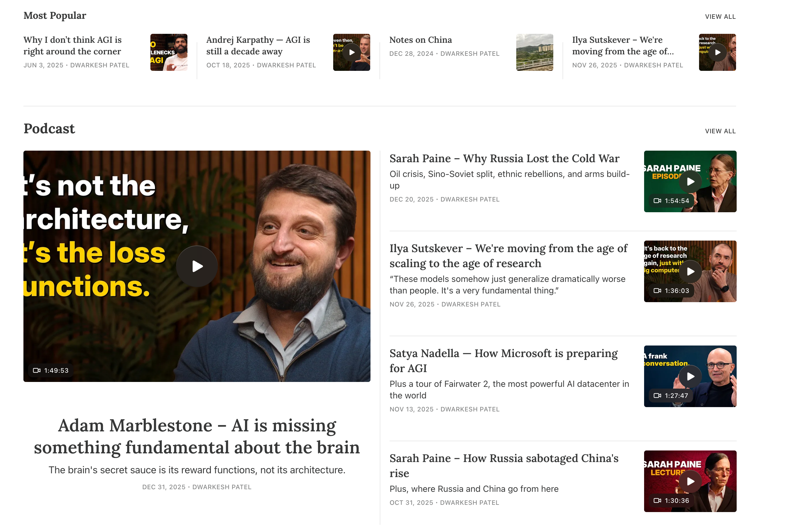Click View All for Most Popular
This screenshot has height=532, width=789.
[x=720, y=17]
